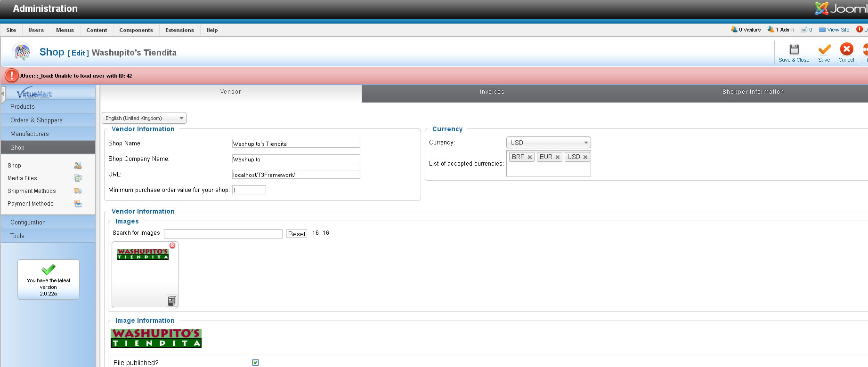
Task: Click the VirtueMart sidebar logo
Action: tap(34, 93)
